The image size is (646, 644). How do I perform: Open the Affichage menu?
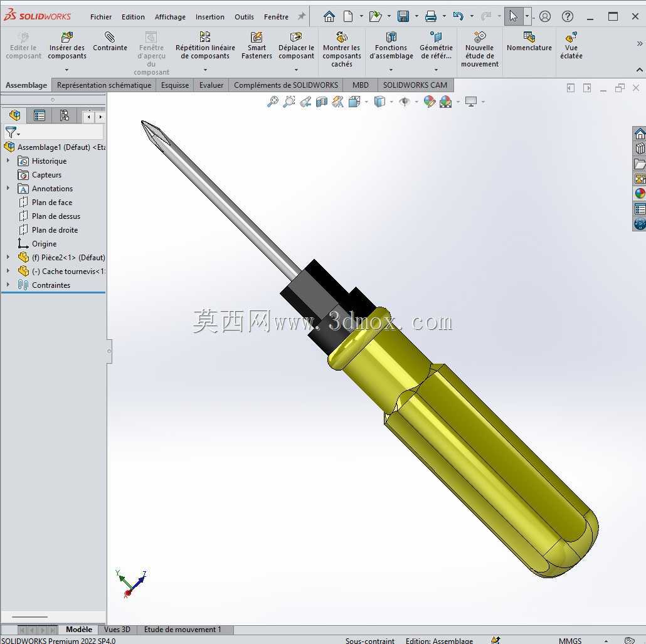(170, 17)
